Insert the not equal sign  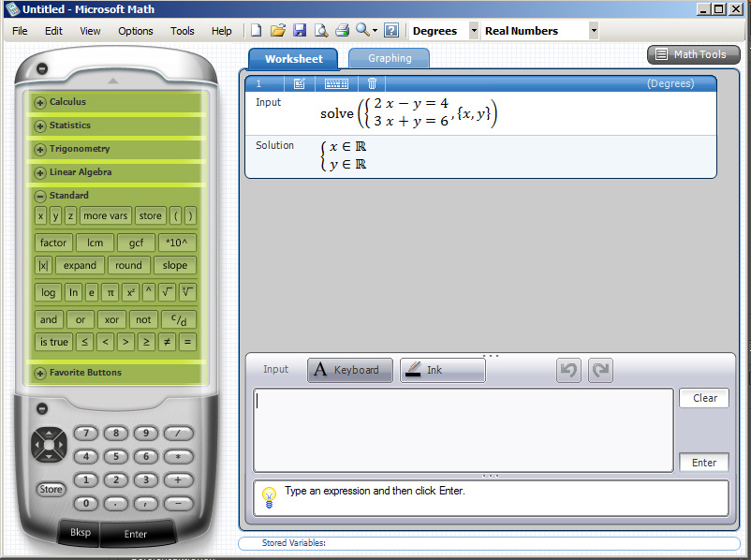click(167, 342)
